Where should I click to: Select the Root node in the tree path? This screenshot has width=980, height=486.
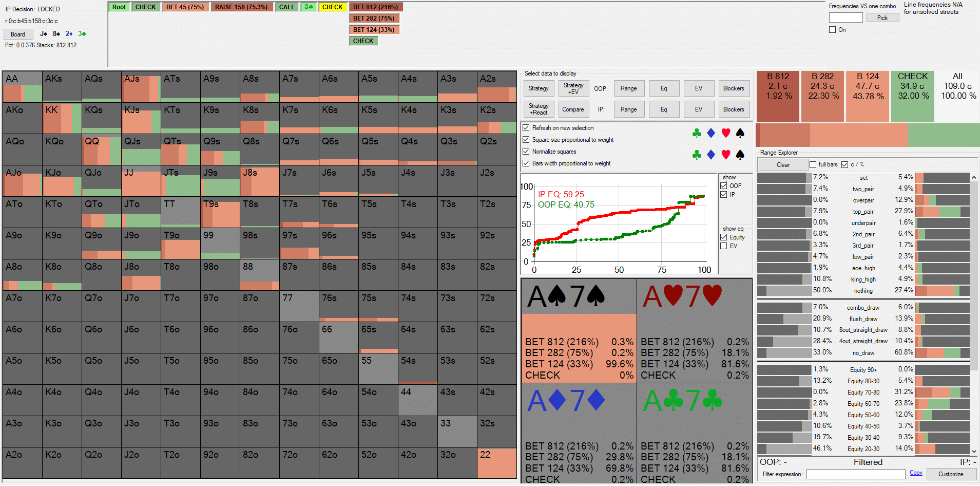click(119, 7)
